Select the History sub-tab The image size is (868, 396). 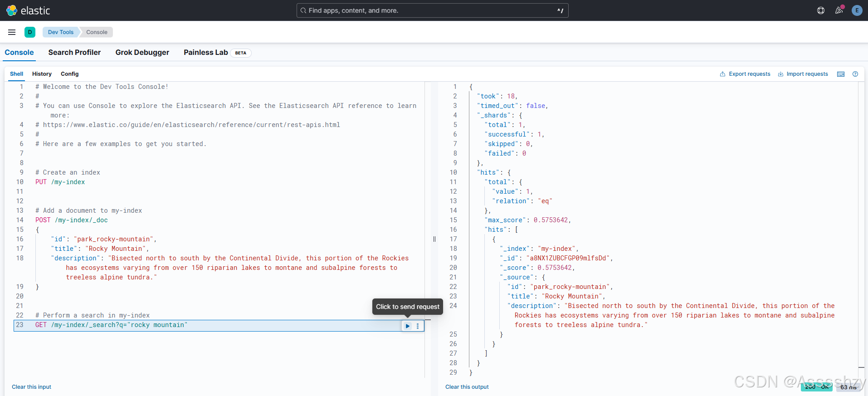pos(42,74)
